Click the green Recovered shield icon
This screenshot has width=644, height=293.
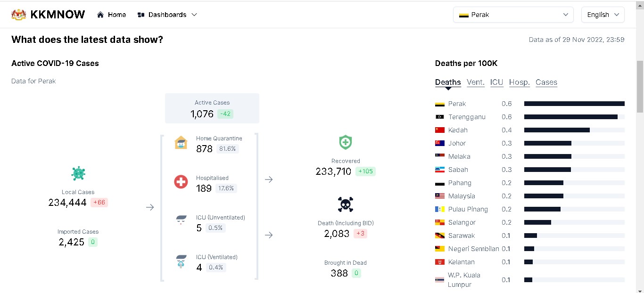point(346,142)
